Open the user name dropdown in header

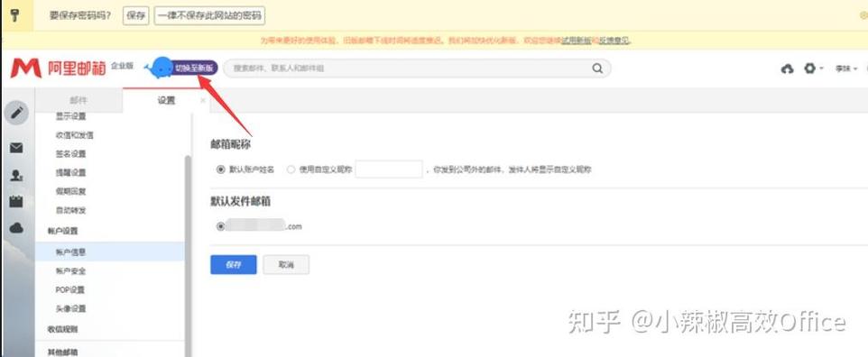pos(846,69)
